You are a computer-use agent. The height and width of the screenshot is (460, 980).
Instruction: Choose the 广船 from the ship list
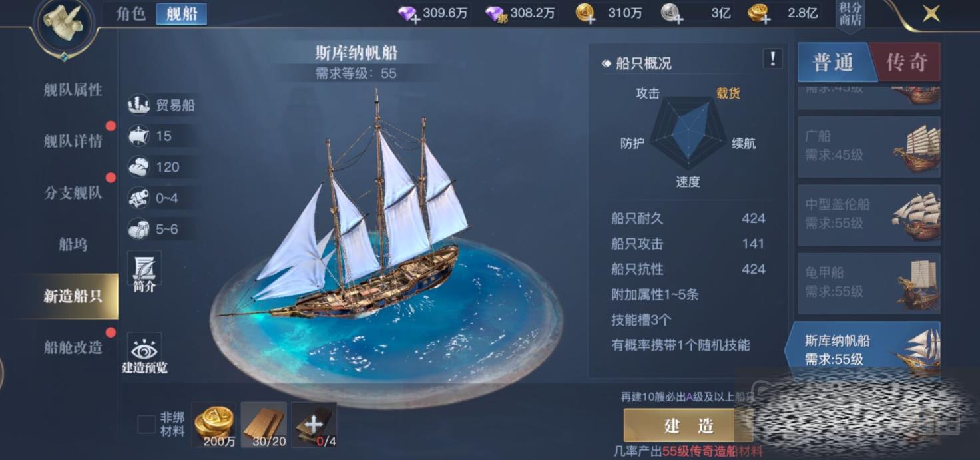click(869, 146)
